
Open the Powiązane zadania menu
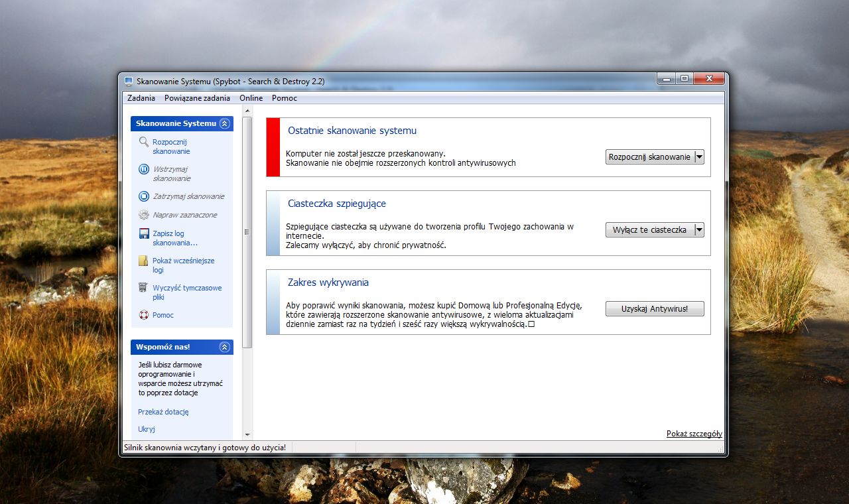198,98
